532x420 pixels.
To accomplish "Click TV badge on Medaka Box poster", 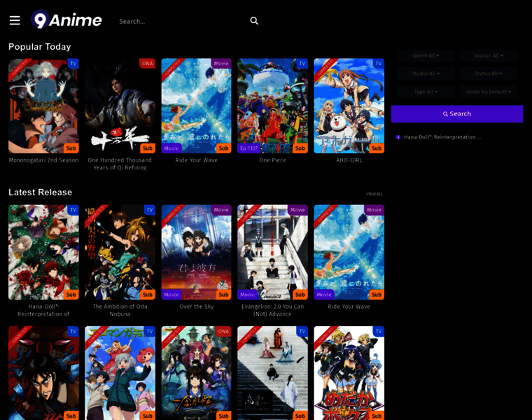I will (379, 332).
